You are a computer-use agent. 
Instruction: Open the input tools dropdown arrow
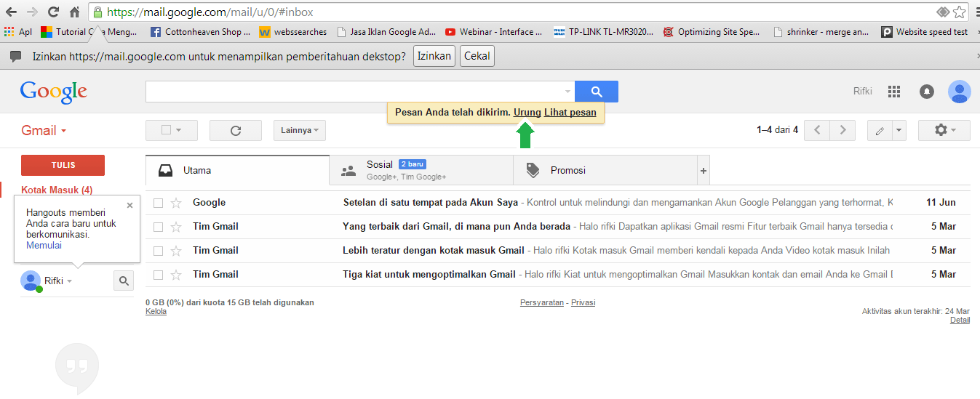(899, 131)
